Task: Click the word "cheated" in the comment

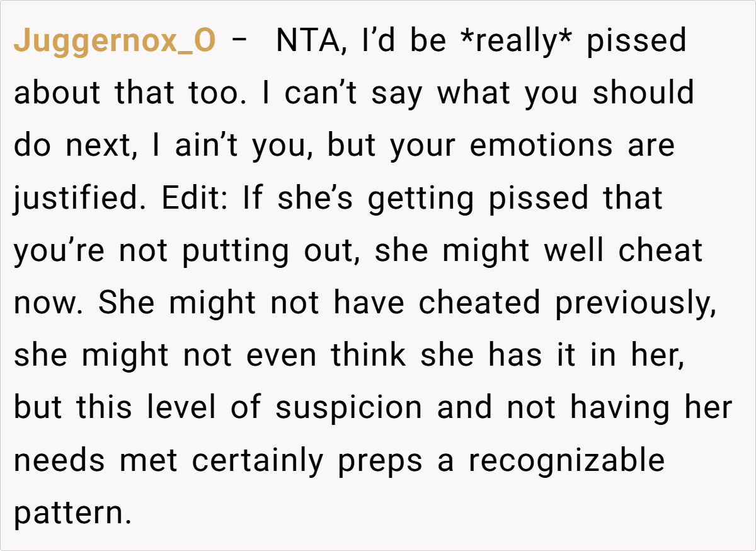Action: (479, 303)
